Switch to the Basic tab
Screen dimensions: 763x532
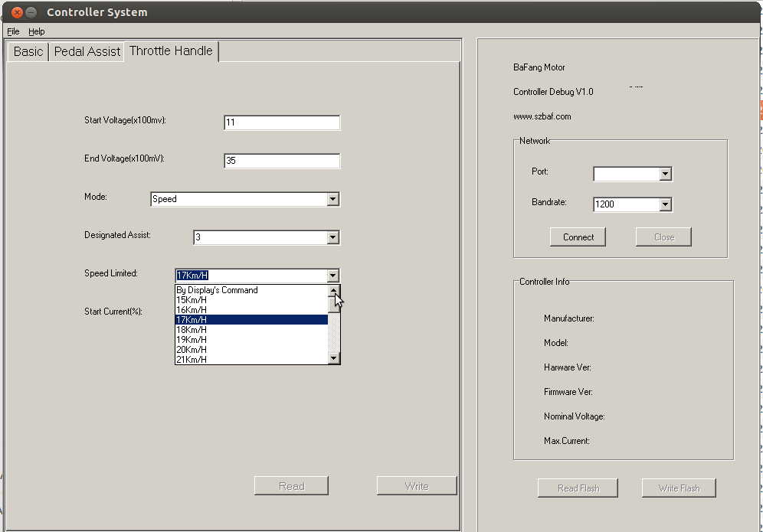pos(28,51)
